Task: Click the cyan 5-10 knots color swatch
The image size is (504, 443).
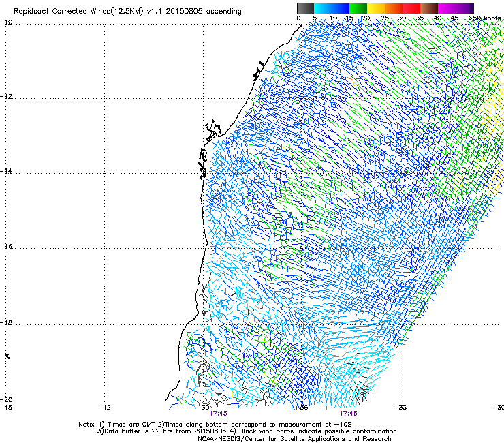Action: (322, 8)
